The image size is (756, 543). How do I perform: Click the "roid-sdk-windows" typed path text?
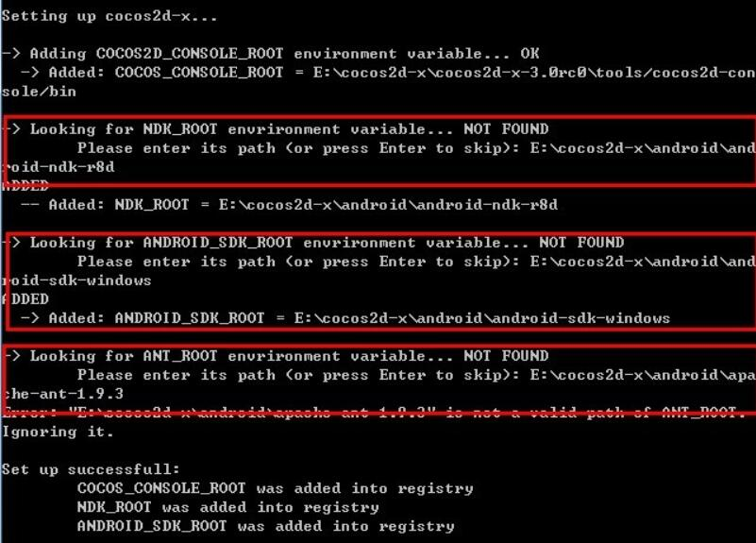pyautogui.click(x=76, y=280)
